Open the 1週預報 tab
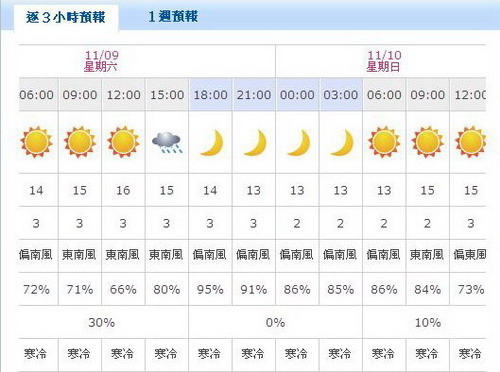Viewport: 500px width, 372px height. tap(173, 17)
